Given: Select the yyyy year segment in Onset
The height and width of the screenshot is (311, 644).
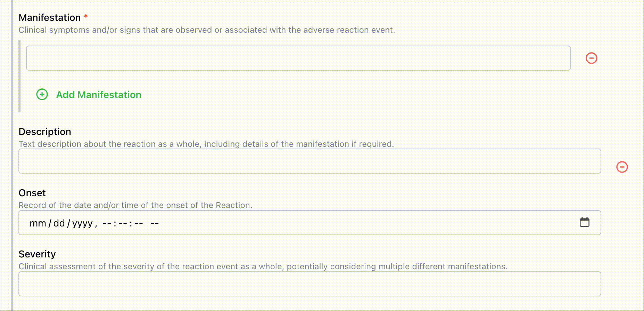Looking at the screenshot, I should pyautogui.click(x=82, y=223).
